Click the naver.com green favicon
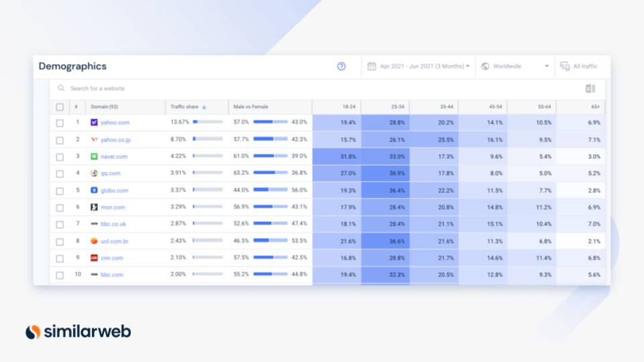644x362 pixels. pyautogui.click(x=94, y=156)
